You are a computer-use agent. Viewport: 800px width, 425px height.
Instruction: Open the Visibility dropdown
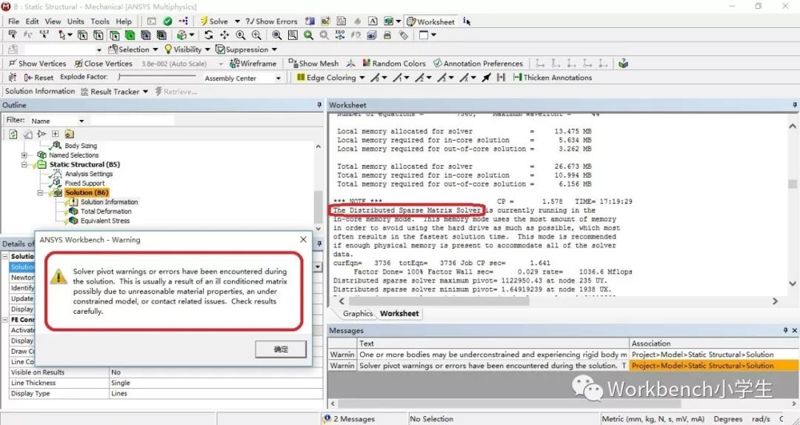click(208, 49)
